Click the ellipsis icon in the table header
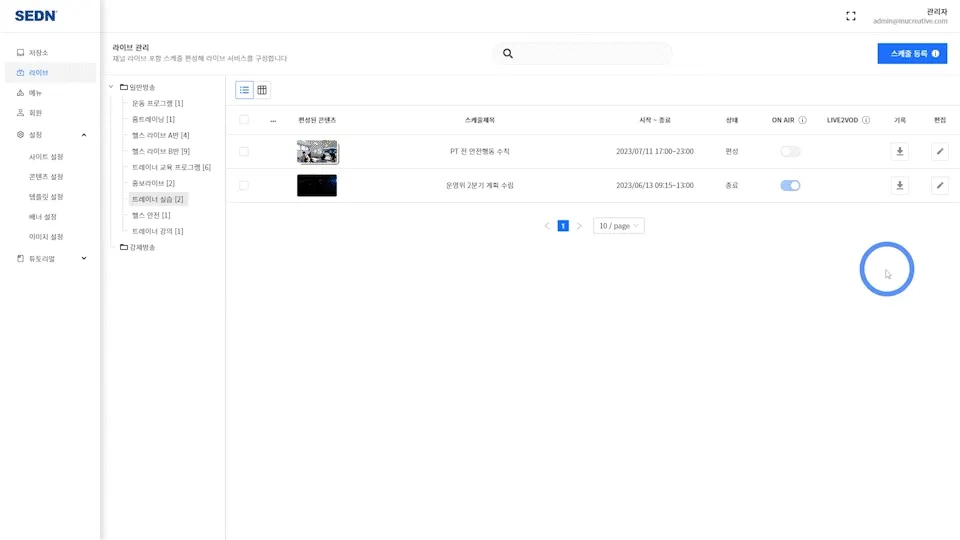 pos(273,121)
